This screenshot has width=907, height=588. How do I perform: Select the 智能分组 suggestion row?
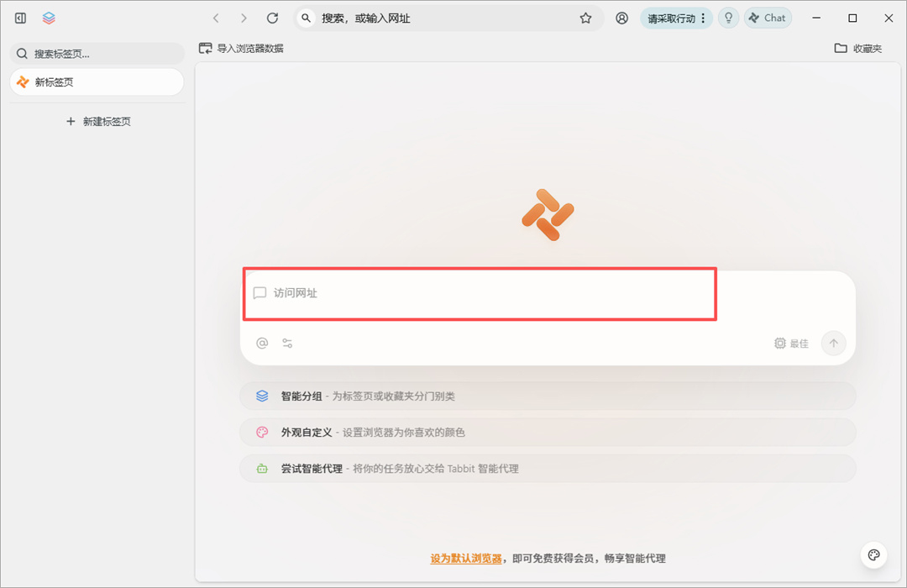pos(547,396)
